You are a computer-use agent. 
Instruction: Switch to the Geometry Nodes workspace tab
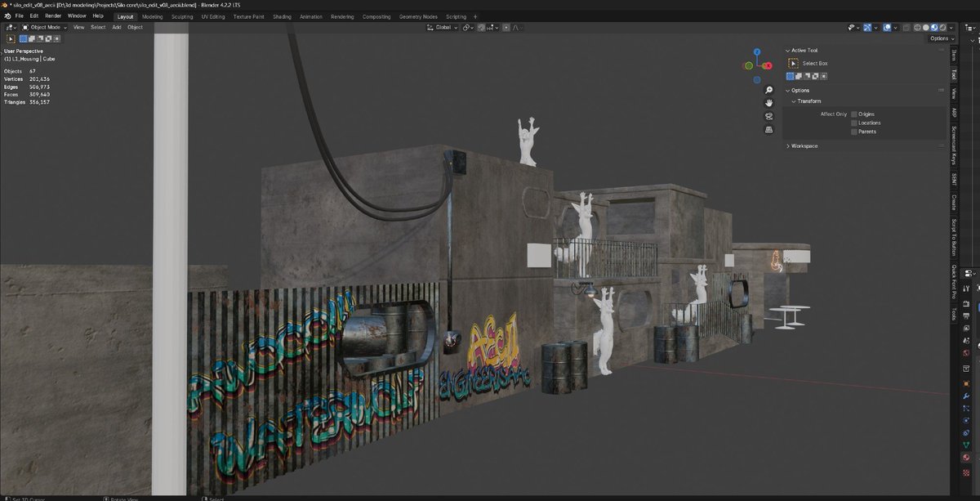point(418,16)
